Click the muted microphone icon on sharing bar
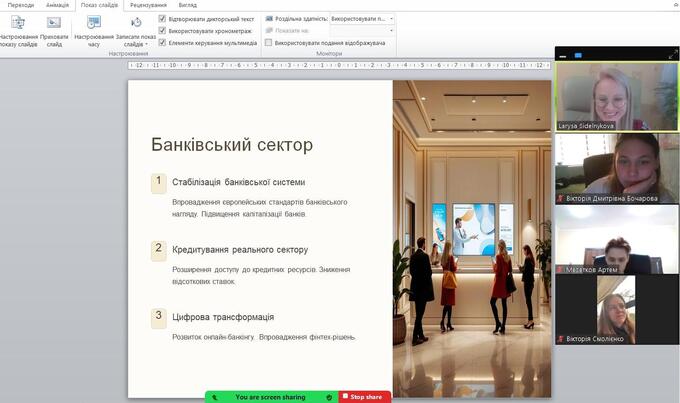 [x=214, y=397]
